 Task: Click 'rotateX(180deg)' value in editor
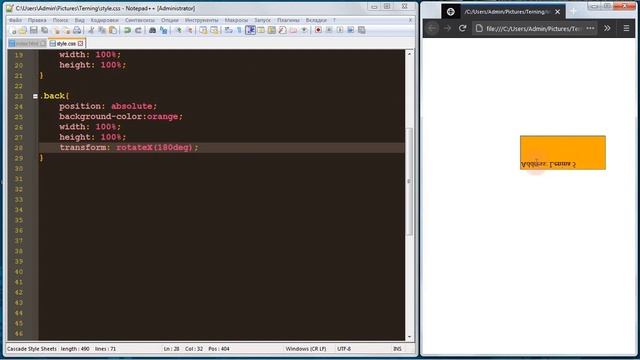click(x=154, y=147)
